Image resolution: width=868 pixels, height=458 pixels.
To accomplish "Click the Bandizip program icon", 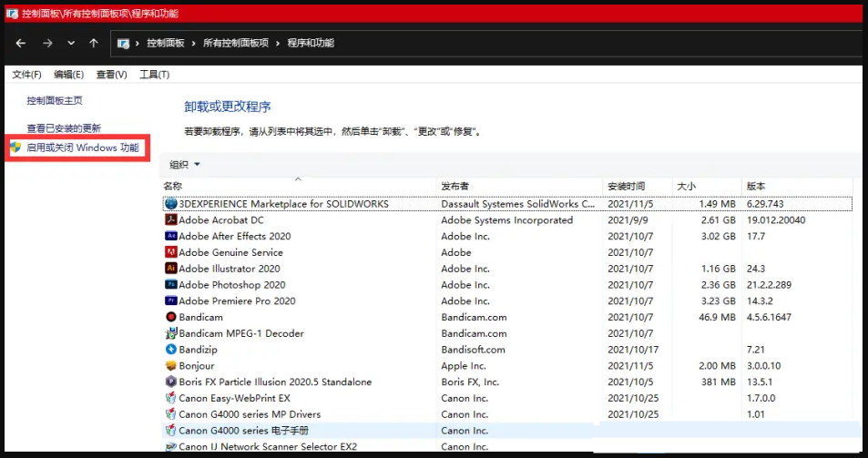I will (x=170, y=350).
